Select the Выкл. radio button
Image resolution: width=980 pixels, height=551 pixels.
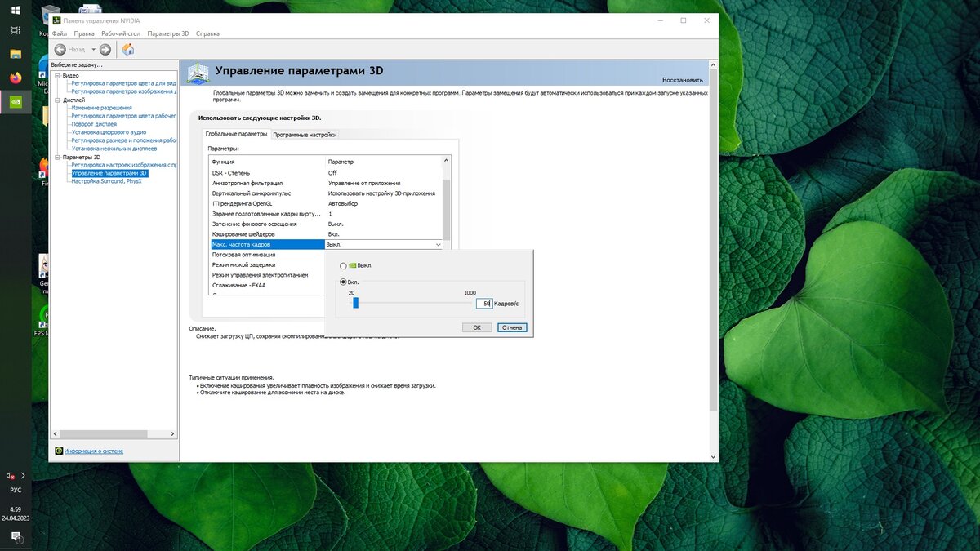(x=343, y=266)
